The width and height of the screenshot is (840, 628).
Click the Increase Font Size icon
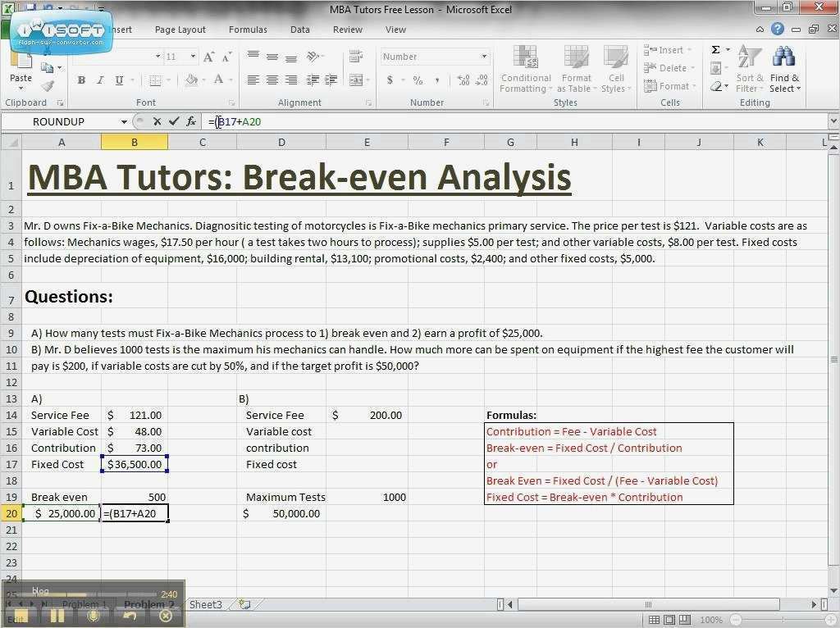click(x=209, y=57)
